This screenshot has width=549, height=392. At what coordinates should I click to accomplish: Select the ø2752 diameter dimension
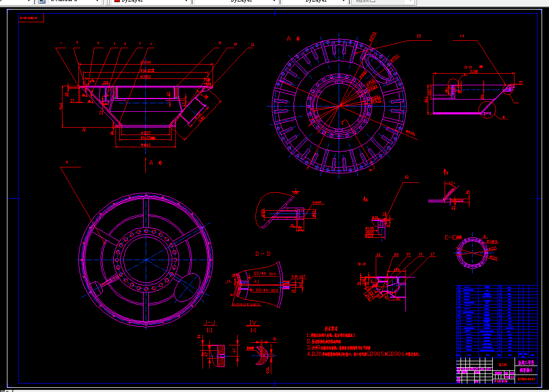tap(395, 58)
